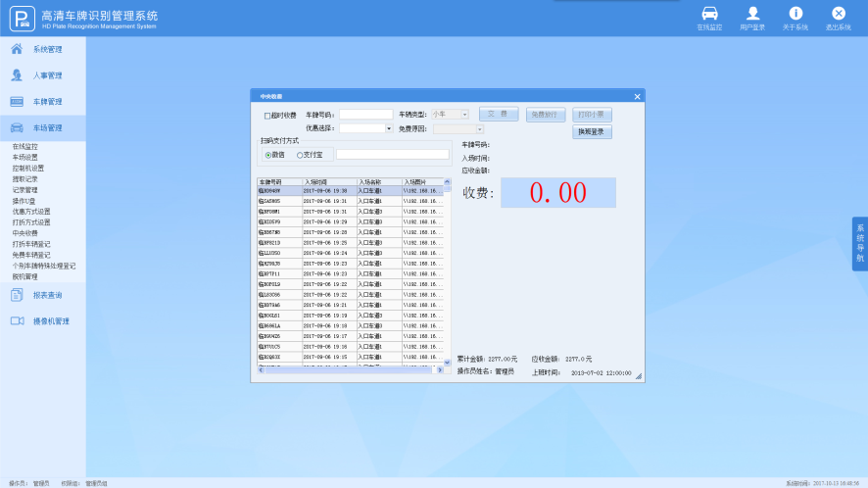Open 在线监控 car icon in header

point(709,14)
